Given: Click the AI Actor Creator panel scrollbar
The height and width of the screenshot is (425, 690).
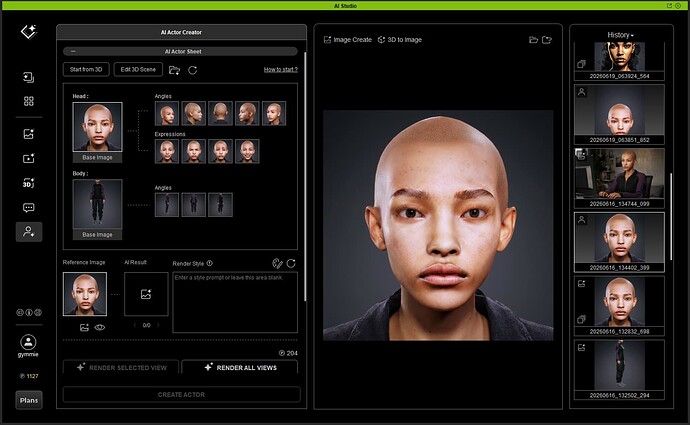Looking at the screenshot, I should click(305, 176).
